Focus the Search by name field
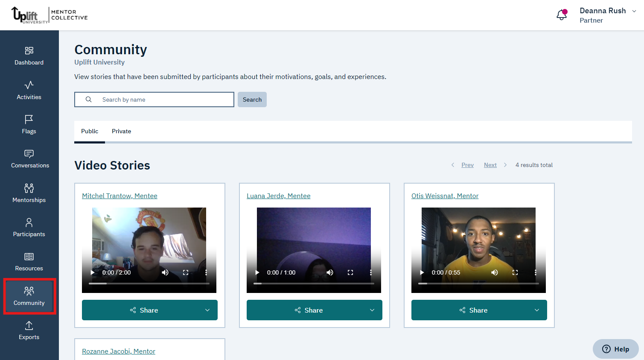 click(x=154, y=100)
